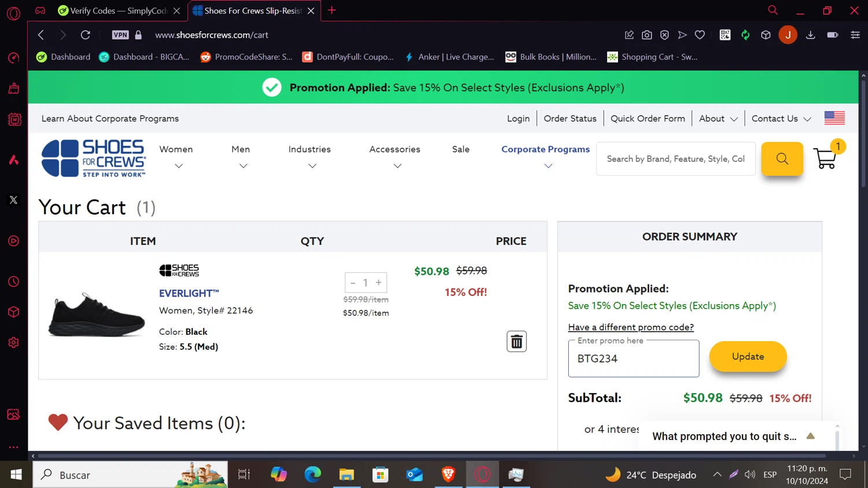The height and width of the screenshot is (488, 868).
Task: Open the Sale menu item
Action: click(461, 149)
